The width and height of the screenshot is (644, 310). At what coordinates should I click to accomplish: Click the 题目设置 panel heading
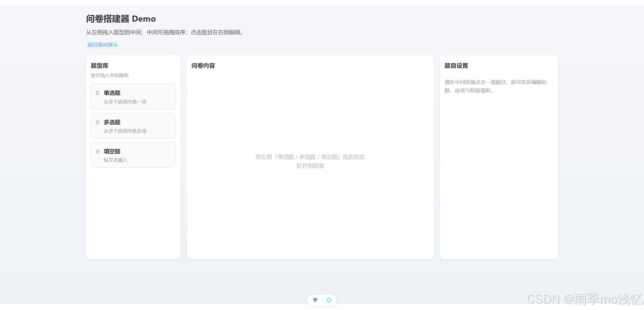(456, 66)
